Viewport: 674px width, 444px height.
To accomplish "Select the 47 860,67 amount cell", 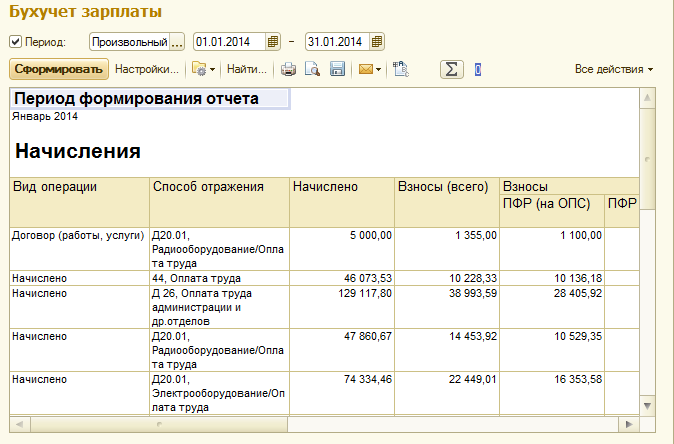I will click(x=342, y=350).
